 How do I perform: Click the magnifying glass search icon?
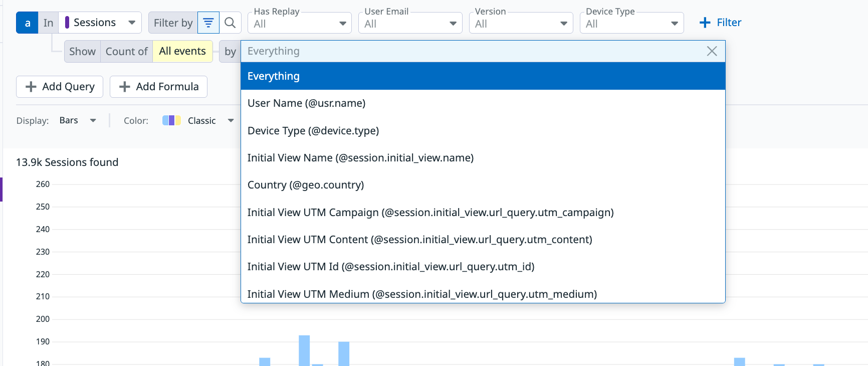point(230,23)
